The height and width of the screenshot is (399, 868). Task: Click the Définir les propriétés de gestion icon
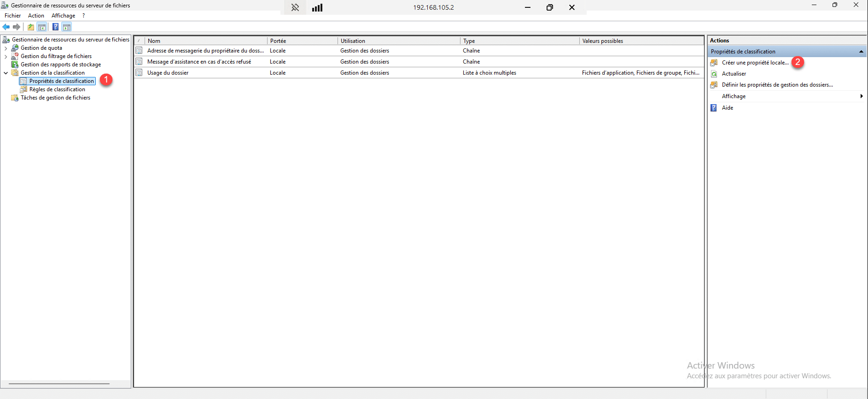[714, 85]
